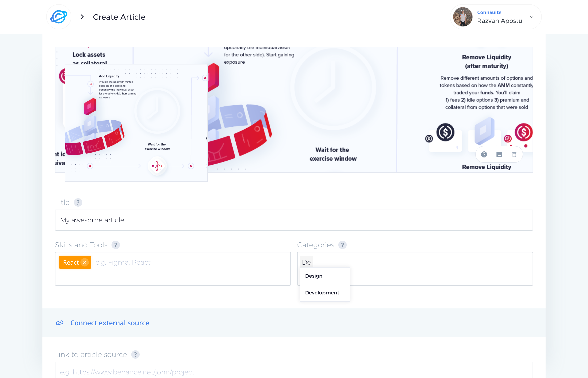The image size is (588, 378).
Task: Click the trash icon to delete cover image
Action: point(514,154)
